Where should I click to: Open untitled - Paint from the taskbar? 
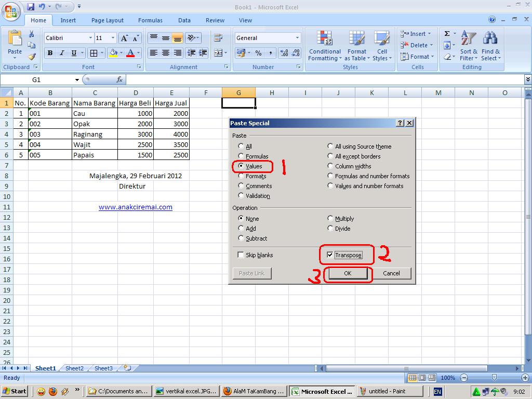pos(390,391)
